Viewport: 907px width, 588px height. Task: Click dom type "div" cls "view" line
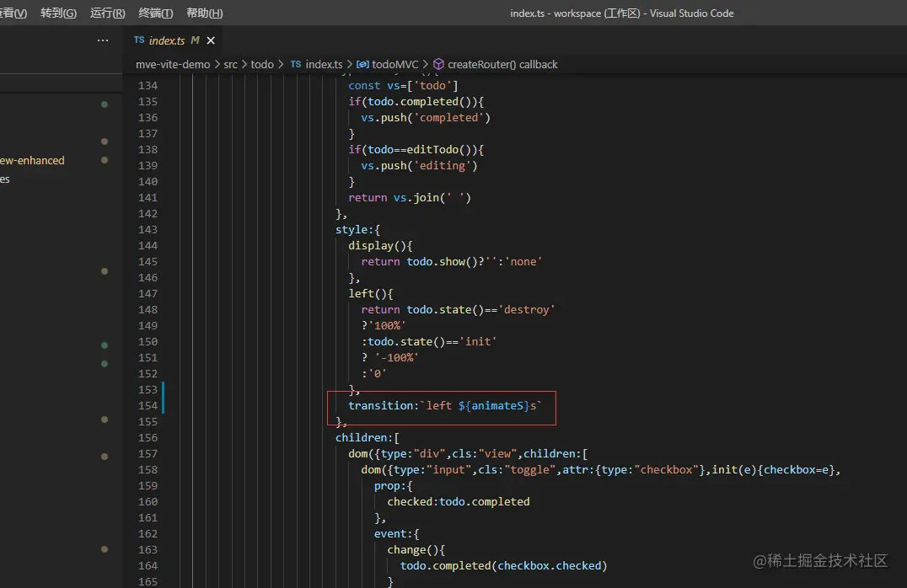coord(468,454)
